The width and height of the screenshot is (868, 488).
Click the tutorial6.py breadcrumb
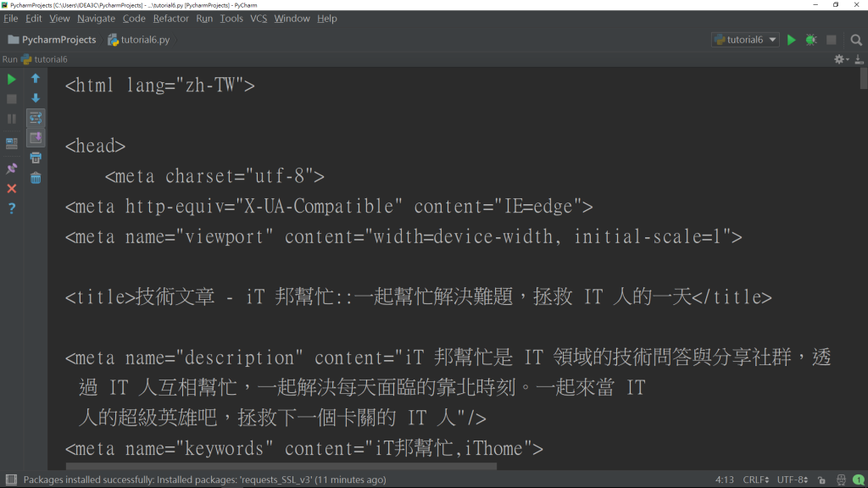click(139, 40)
